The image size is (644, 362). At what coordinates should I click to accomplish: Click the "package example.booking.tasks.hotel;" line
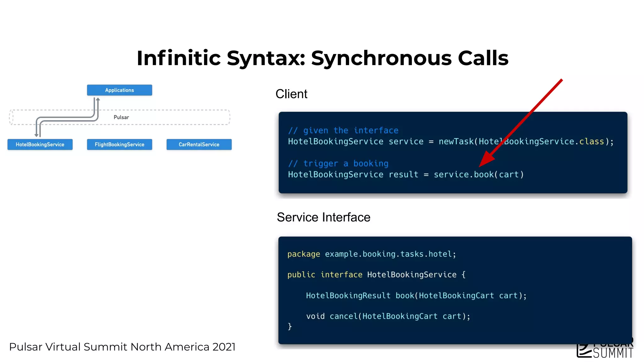(x=372, y=254)
